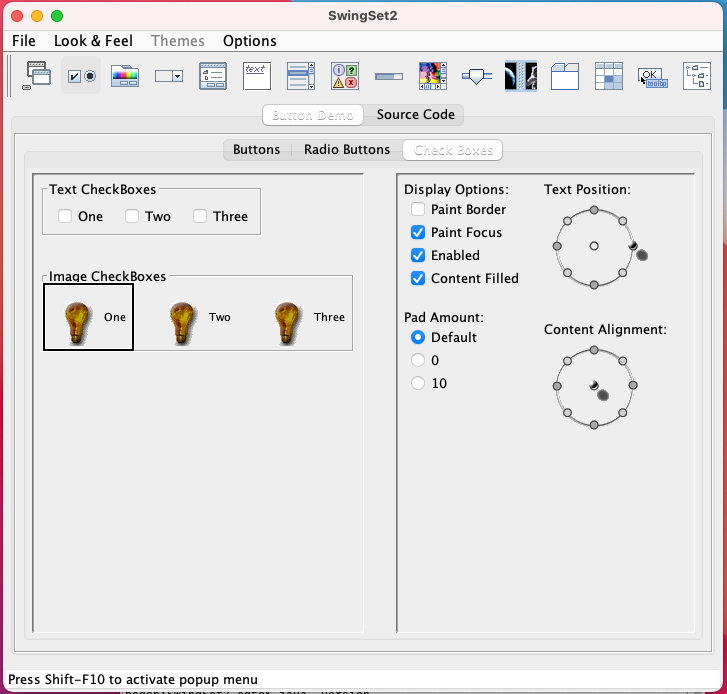Image resolution: width=727 pixels, height=694 pixels.
Task: Open the Look & Feel menu
Action: (x=93, y=41)
